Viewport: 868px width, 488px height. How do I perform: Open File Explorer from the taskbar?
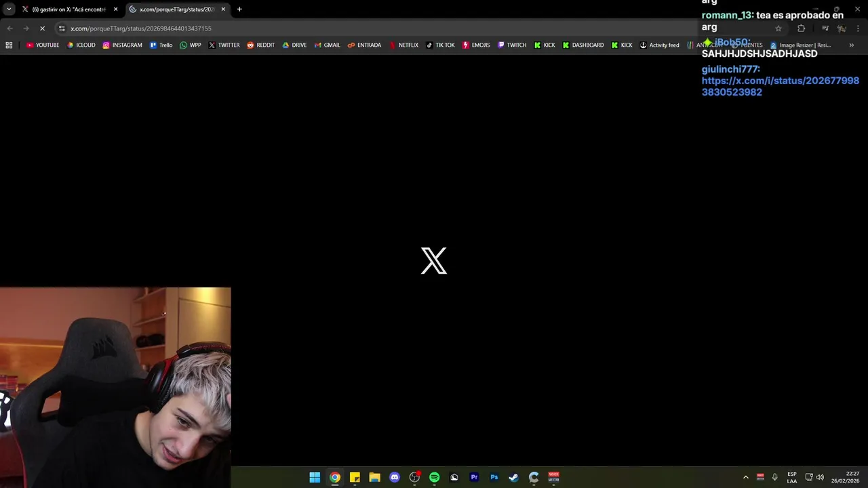pos(374,477)
